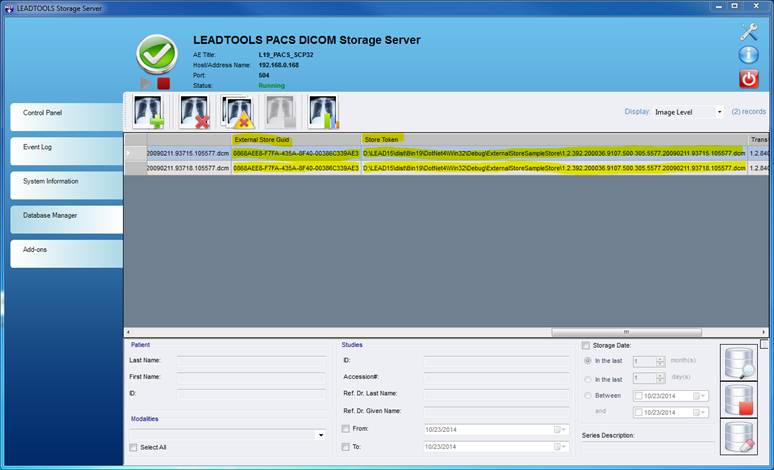Click the Running status text
The image size is (774, 470).
point(271,85)
